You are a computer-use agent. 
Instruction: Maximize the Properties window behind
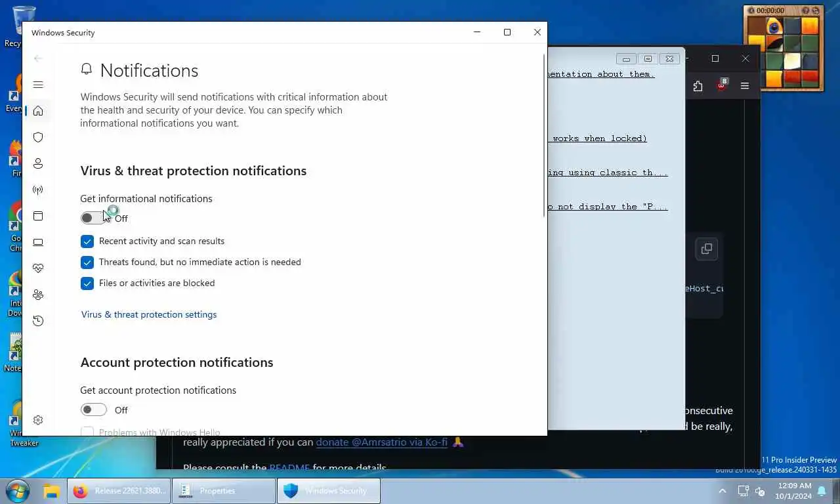[x=648, y=59]
